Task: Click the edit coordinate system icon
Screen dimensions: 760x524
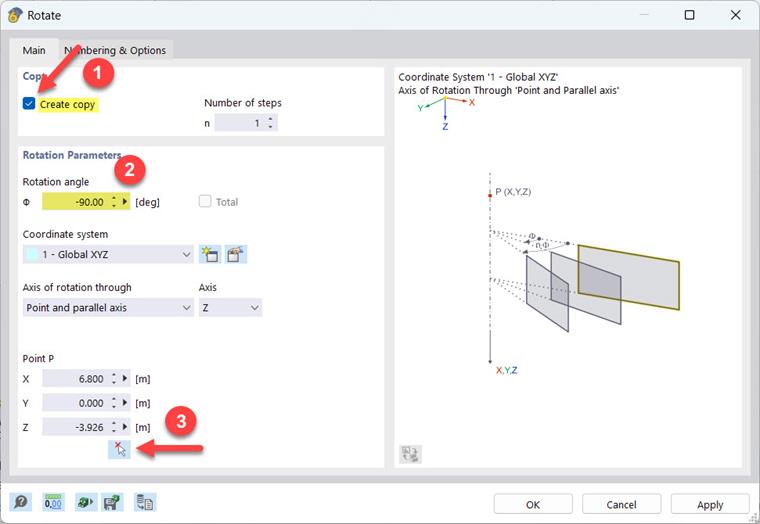Action: point(236,254)
